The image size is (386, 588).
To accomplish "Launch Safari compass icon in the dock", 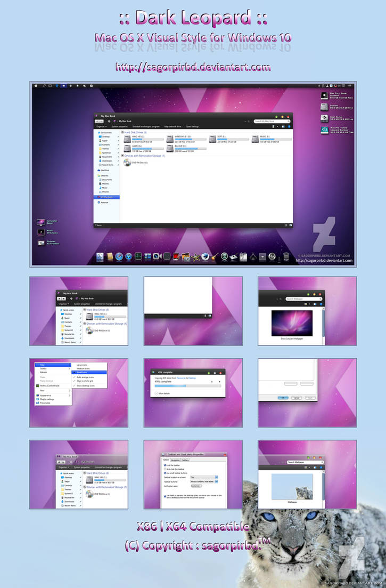I will click(x=119, y=256).
